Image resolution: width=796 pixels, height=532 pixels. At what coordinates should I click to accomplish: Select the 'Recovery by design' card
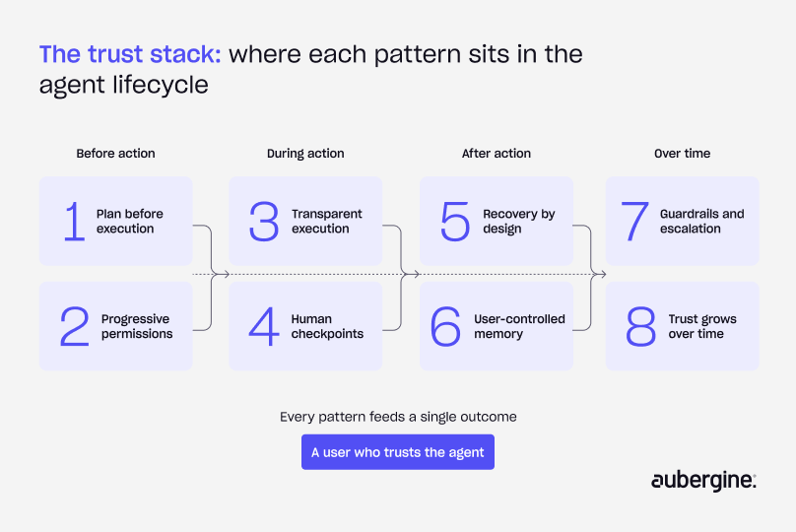click(x=497, y=221)
